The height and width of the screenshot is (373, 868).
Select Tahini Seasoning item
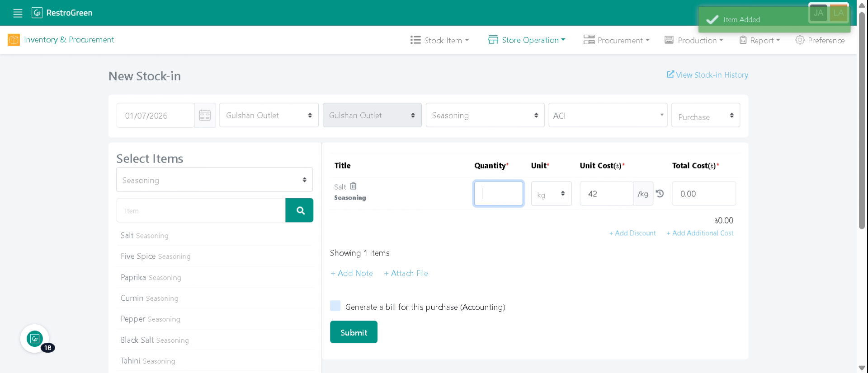tap(215, 361)
